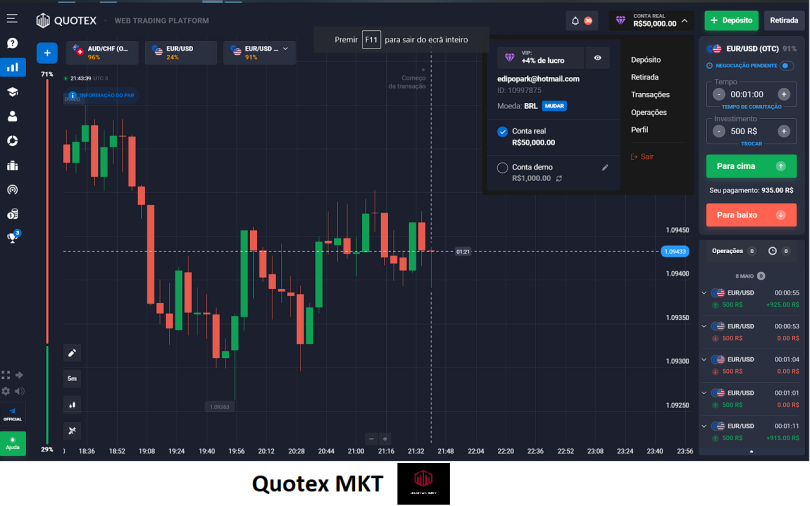
Task: Select the Conta demo radio button
Action: click(x=502, y=168)
